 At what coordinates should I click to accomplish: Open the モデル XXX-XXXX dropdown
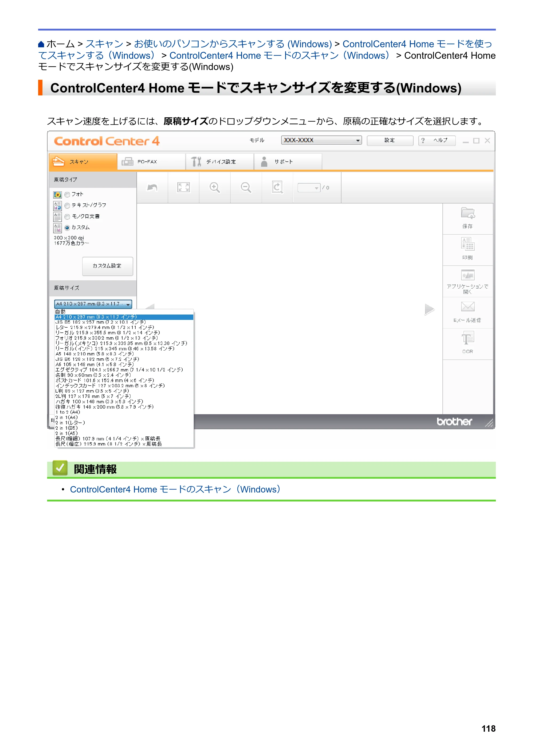(x=321, y=140)
